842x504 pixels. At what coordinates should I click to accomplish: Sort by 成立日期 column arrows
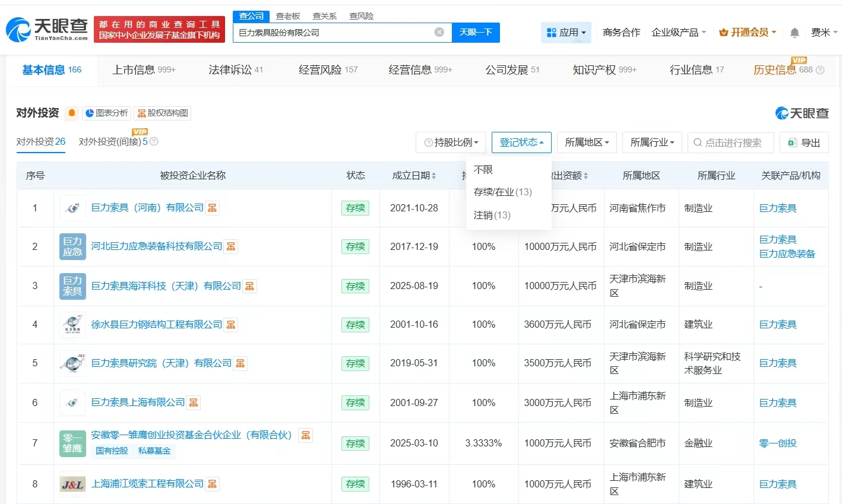(433, 176)
